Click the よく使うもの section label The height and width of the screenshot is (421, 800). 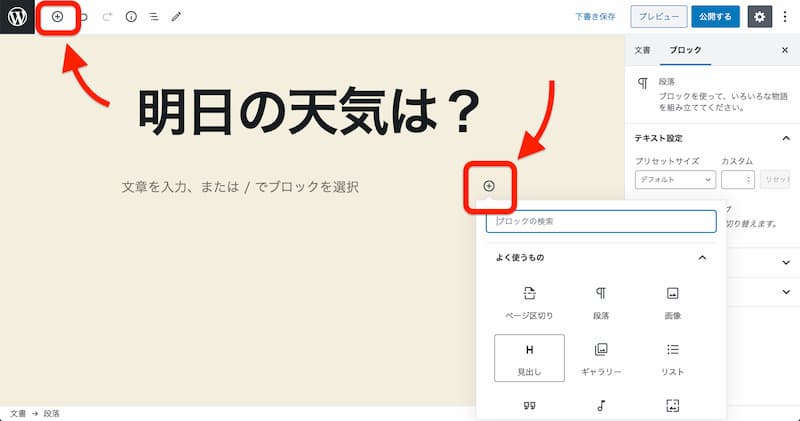[520, 258]
